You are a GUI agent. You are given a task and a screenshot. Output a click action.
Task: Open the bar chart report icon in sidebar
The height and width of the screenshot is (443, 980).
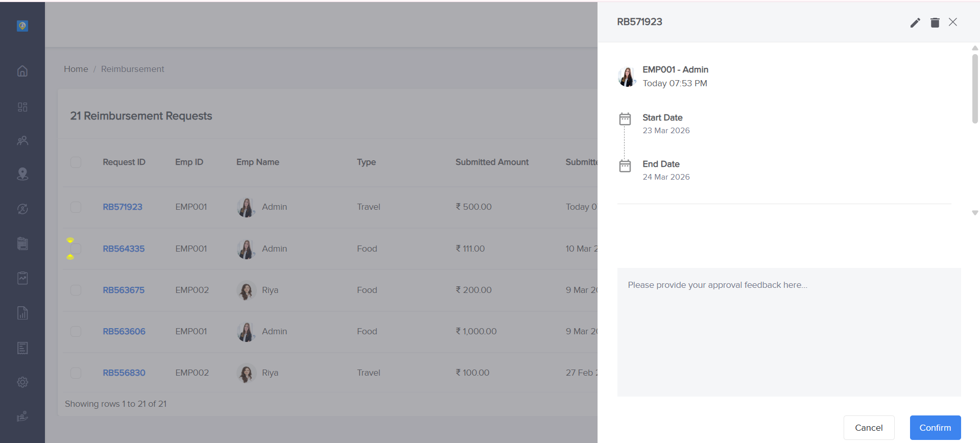point(22,313)
